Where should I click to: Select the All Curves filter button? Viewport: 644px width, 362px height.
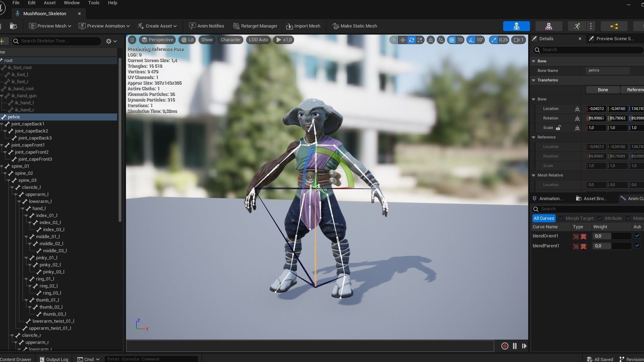[544, 218]
